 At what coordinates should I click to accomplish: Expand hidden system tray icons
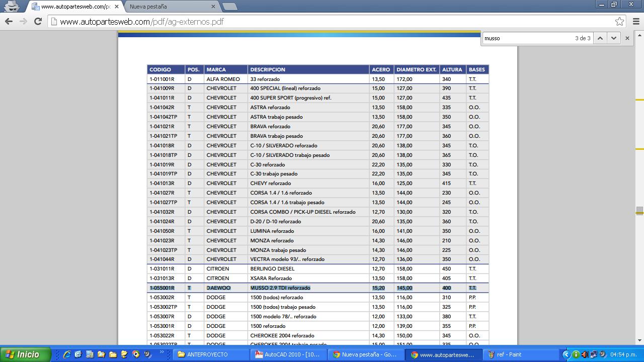[x=566, y=354]
